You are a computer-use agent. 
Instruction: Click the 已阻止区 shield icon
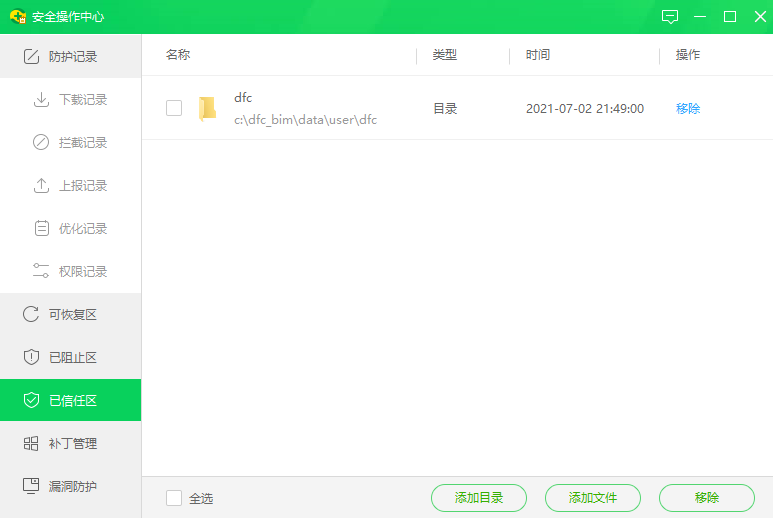[x=31, y=358]
